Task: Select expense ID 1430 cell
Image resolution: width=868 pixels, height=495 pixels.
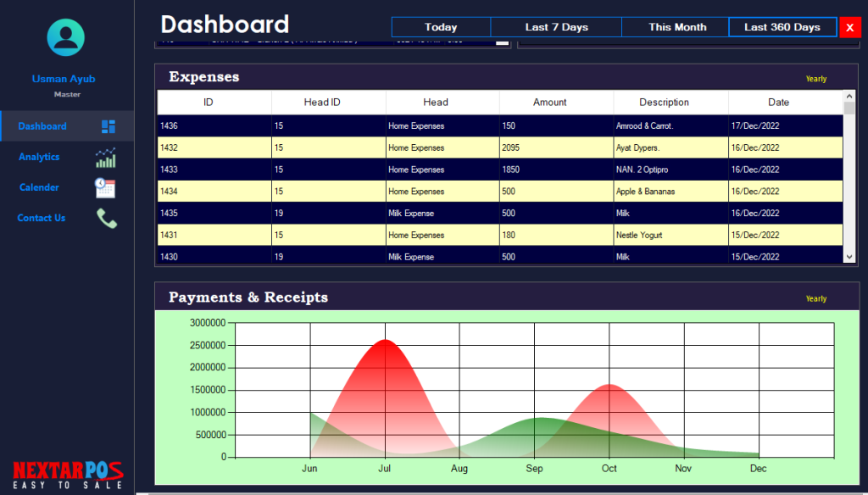Action: point(214,255)
